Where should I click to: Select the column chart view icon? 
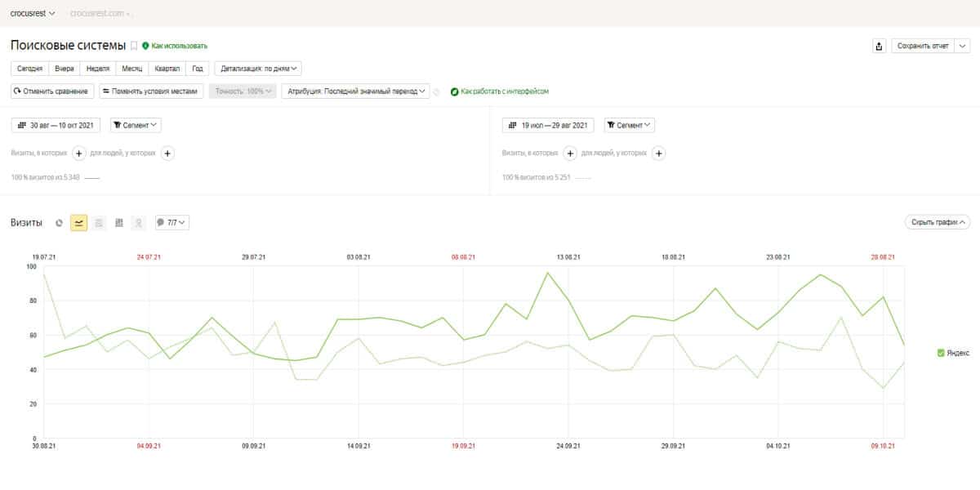(119, 222)
